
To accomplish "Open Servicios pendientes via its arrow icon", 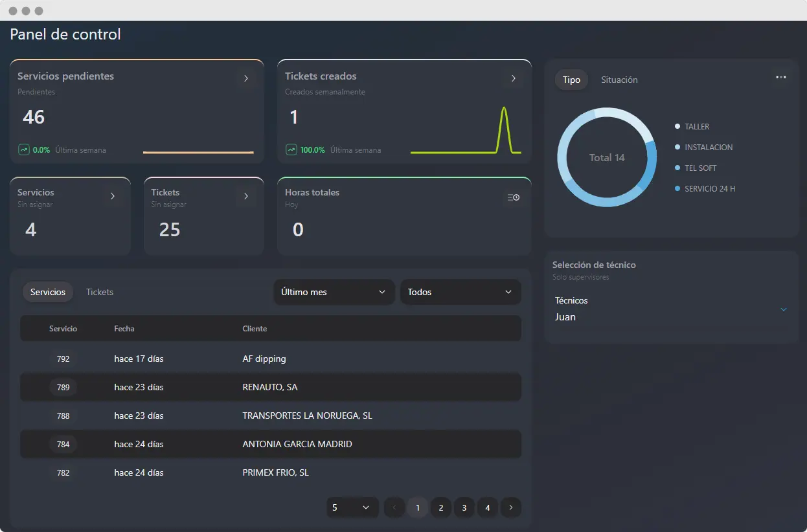I will pos(246,78).
